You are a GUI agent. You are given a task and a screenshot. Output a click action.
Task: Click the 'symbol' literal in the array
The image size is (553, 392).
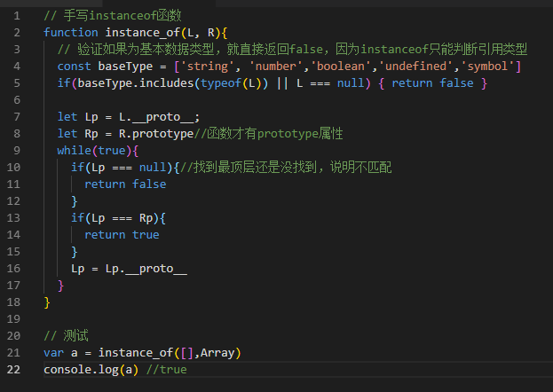click(x=487, y=67)
